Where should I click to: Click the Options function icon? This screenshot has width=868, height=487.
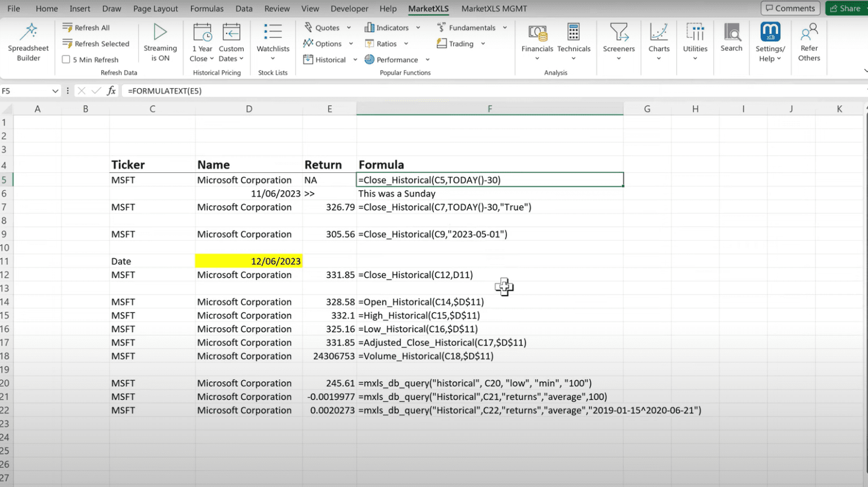(x=308, y=44)
